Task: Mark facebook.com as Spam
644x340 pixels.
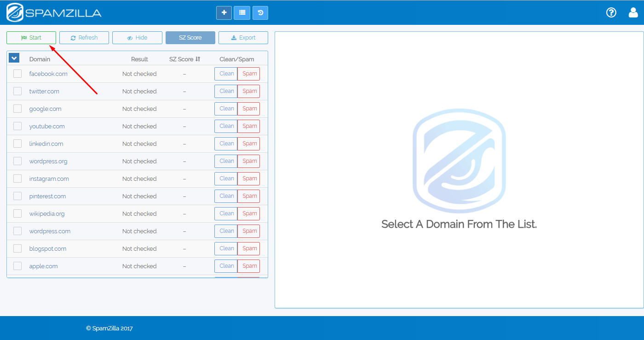Action: coord(249,74)
